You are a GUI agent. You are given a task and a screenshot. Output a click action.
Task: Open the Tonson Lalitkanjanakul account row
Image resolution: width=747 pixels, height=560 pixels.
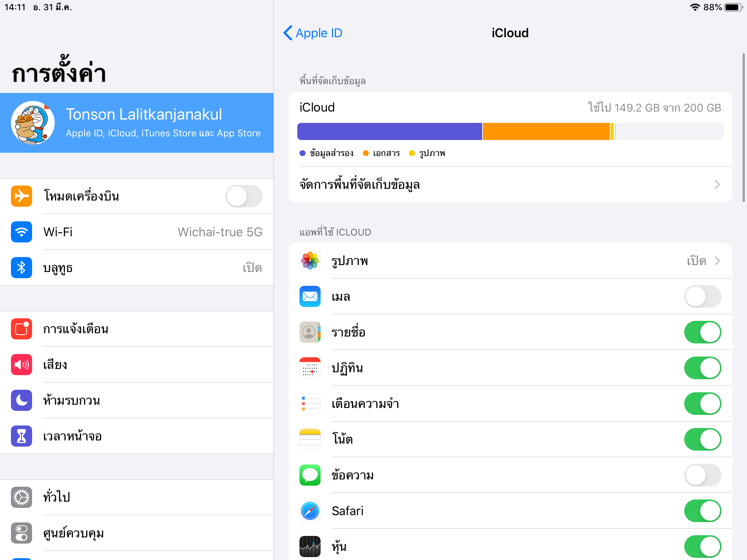tap(137, 123)
